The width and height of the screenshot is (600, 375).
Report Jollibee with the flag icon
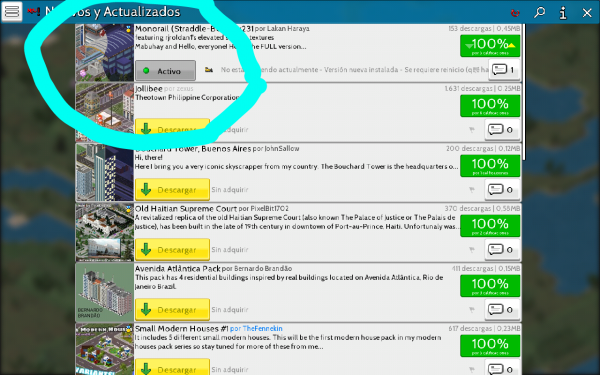[x=472, y=130]
